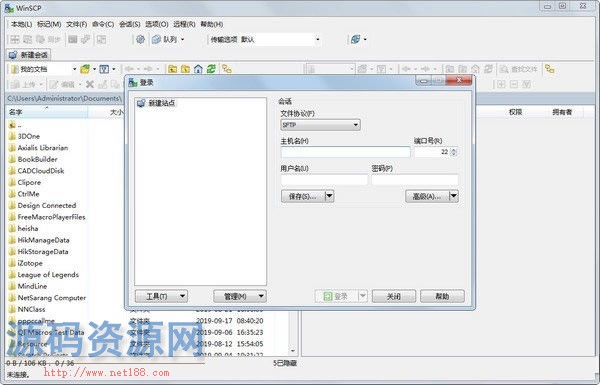Click the 名字 column header
The width and height of the screenshot is (600, 385).
coord(47,112)
